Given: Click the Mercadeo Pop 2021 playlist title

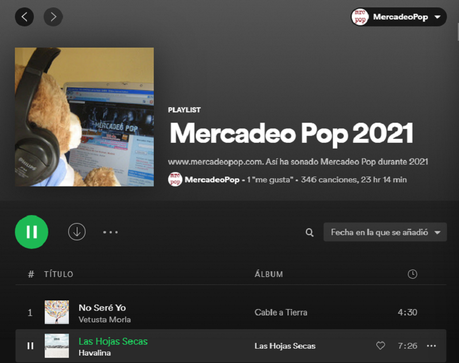Looking at the screenshot, I should pos(292,133).
